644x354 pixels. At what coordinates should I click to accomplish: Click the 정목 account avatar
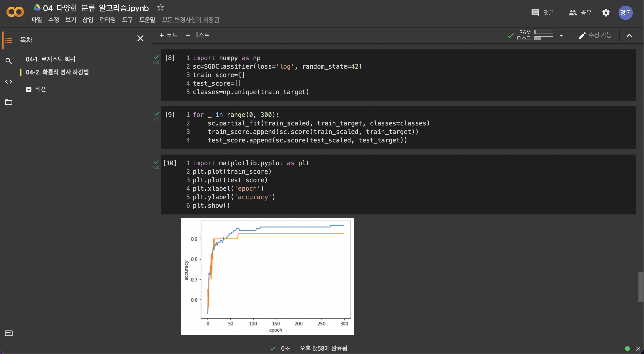point(625,13)
